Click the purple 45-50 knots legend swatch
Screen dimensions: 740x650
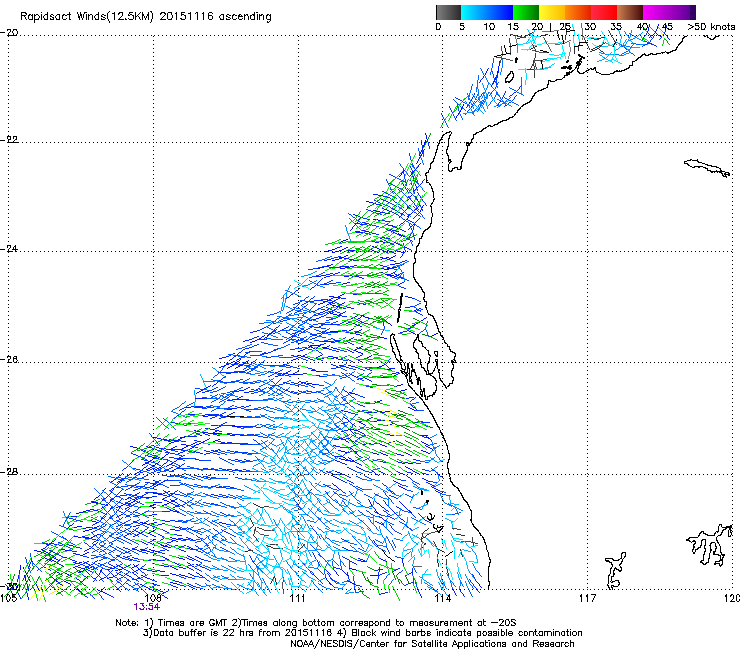[x=682, y=12]
